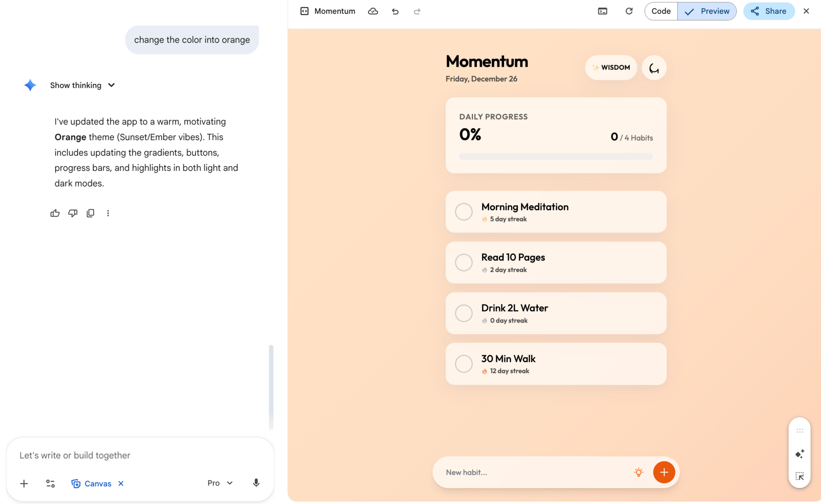Open more options for Gemini's response

(108, 213)
